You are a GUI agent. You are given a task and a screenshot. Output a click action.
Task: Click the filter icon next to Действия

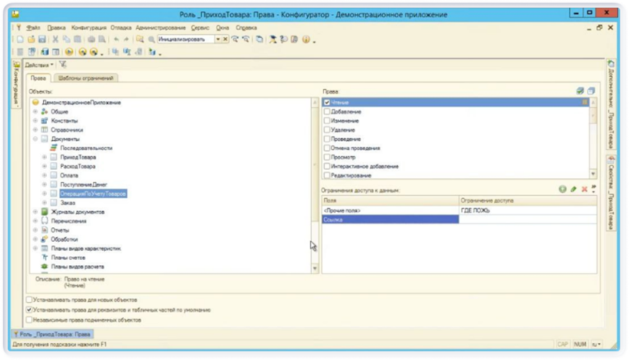pyautogui.click(x=62, y=65)
